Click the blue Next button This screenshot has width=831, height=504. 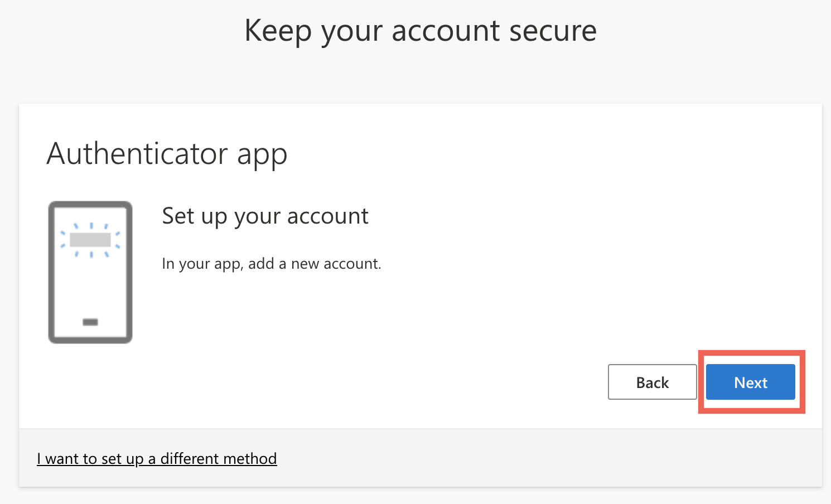click(750, 382)
